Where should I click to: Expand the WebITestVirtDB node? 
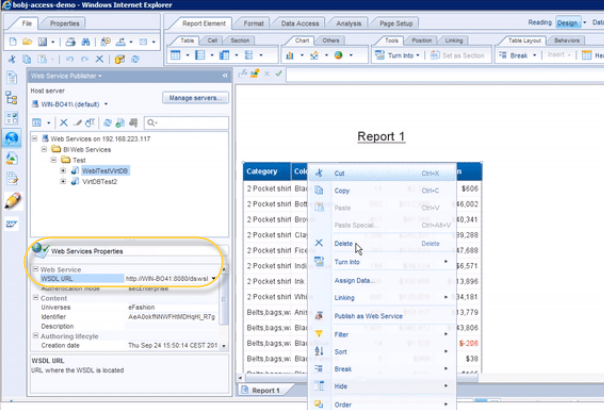[x=63, y=170]
